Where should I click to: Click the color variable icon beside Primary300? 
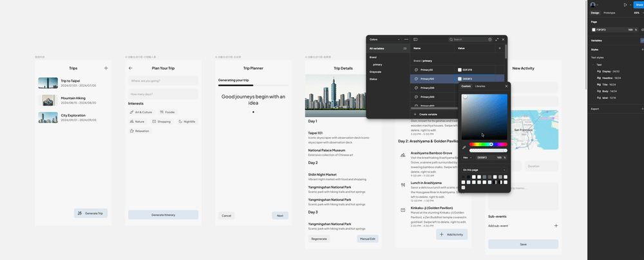(416, 97)
